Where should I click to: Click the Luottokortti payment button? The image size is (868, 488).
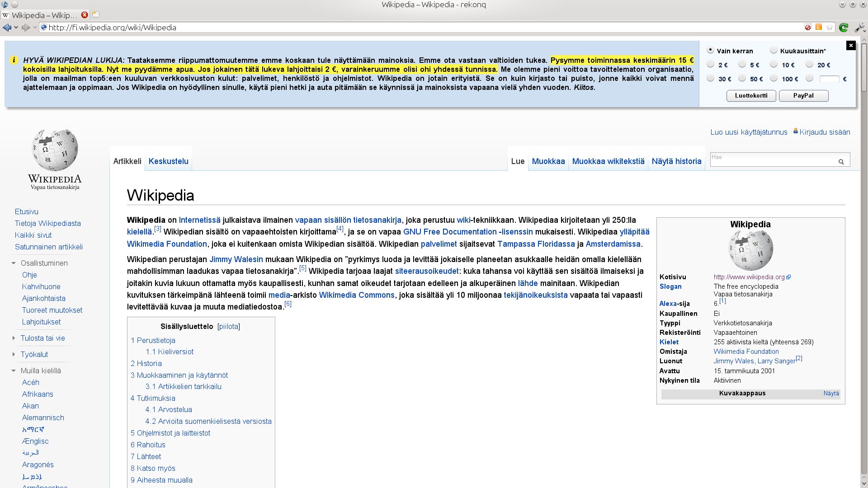[751, 95]
